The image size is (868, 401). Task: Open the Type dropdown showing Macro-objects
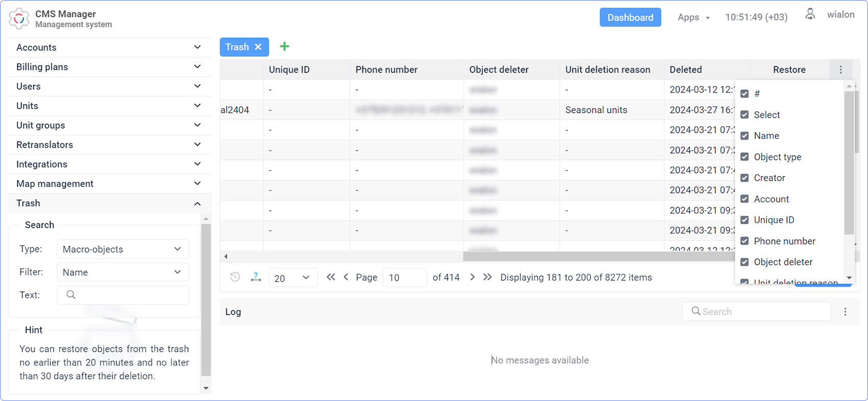click(123, 249)
